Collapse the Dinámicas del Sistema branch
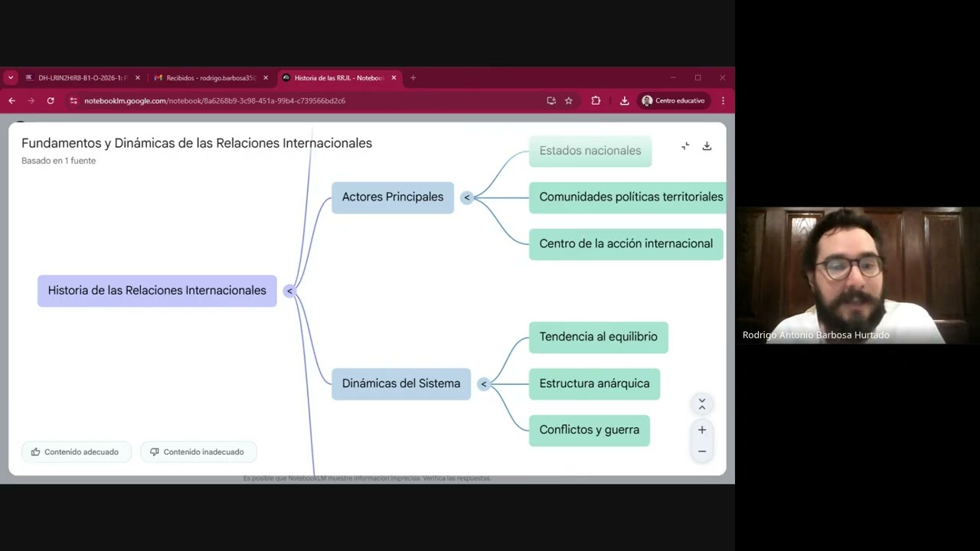 tap(483, 384)
